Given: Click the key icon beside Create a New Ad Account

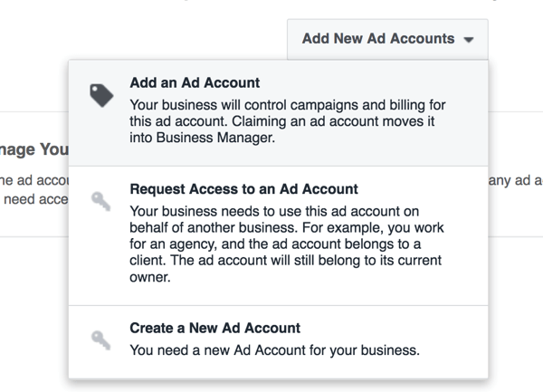Looking at the screenshot, I should click(x=100, y=340).
